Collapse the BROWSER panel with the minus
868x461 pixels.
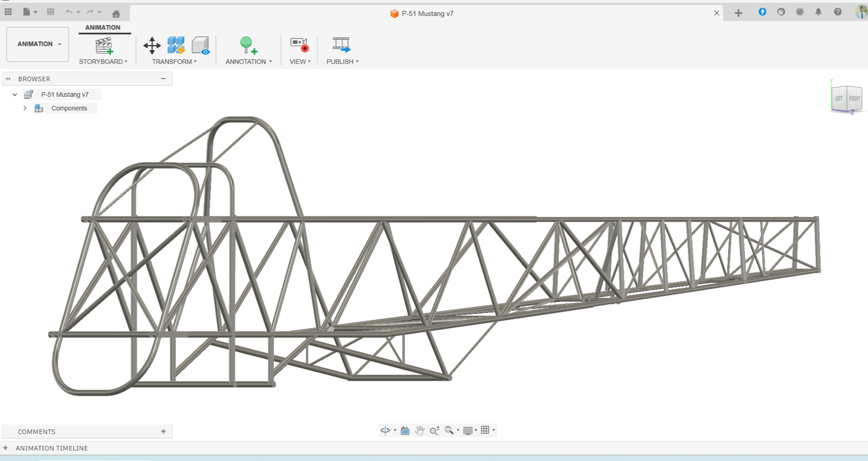[163, 79]
